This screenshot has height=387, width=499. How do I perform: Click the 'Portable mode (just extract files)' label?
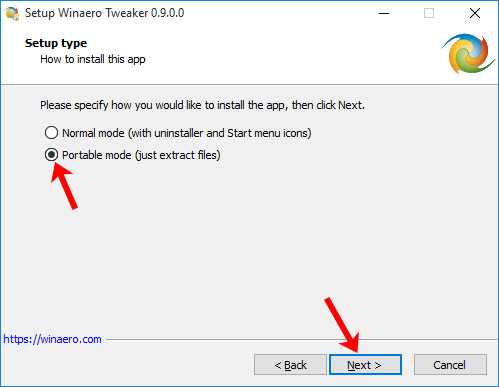coord(141,155)
